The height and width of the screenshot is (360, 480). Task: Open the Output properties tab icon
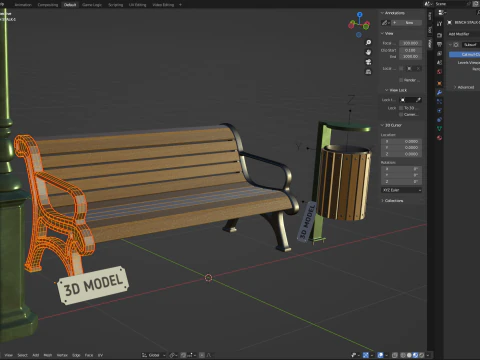pyautogui.click(x=439, y=44)
